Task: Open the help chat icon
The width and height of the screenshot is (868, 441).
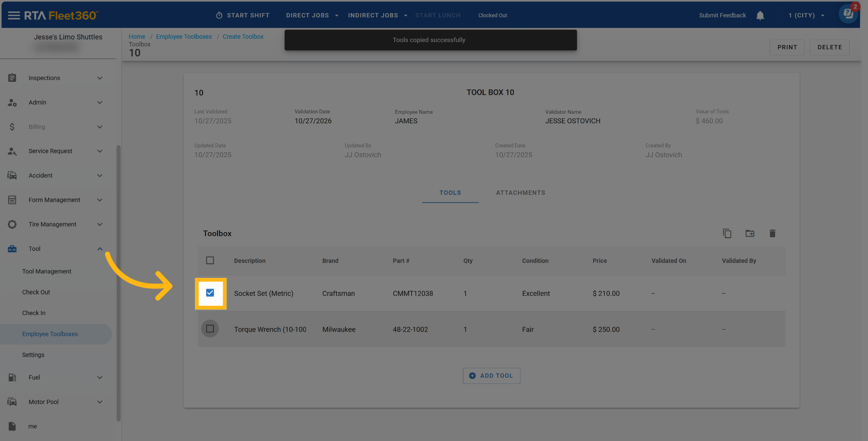Action: click(x=848, y=14)
